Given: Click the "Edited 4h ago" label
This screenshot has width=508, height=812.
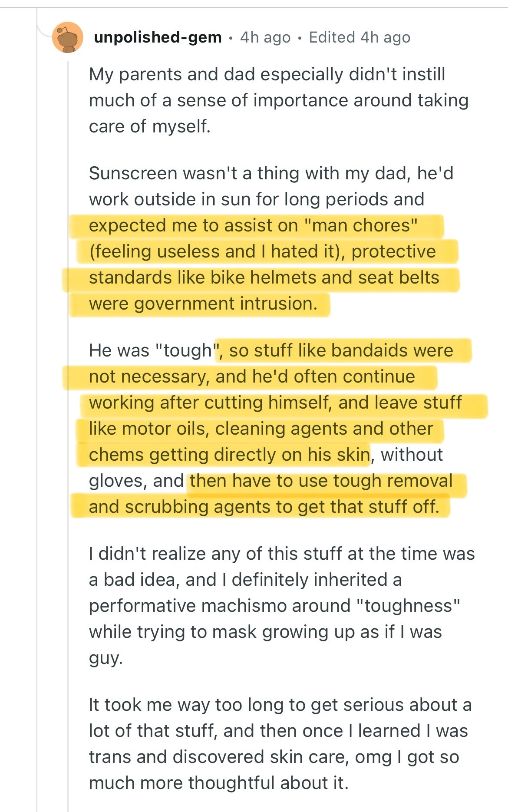Looking at the screenshot, I should pos(360,37).
